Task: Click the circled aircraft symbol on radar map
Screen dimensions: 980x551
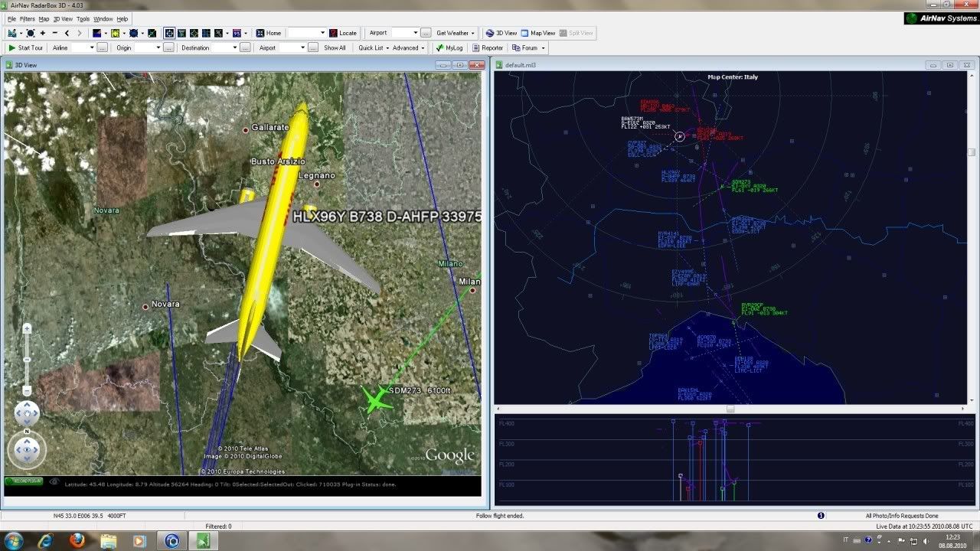Action: click(x=679, y=136)
